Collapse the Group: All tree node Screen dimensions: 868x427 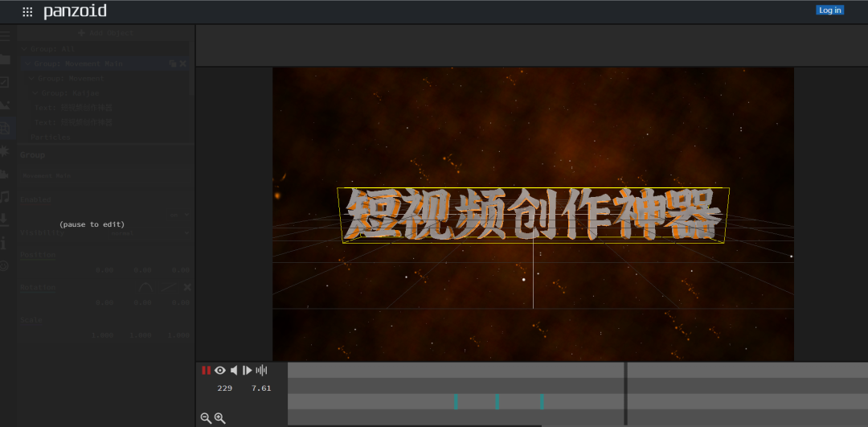coord(26,49)
